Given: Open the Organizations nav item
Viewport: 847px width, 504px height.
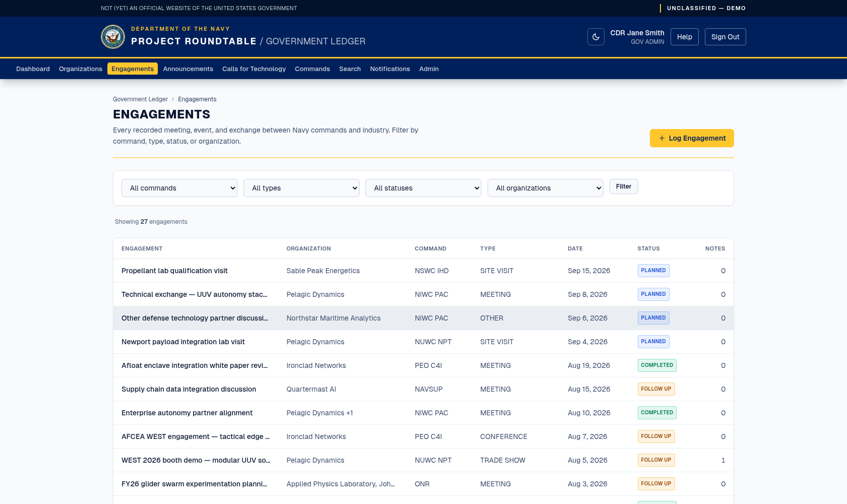Looking at the screenshot, I should [x=81, y=69].
